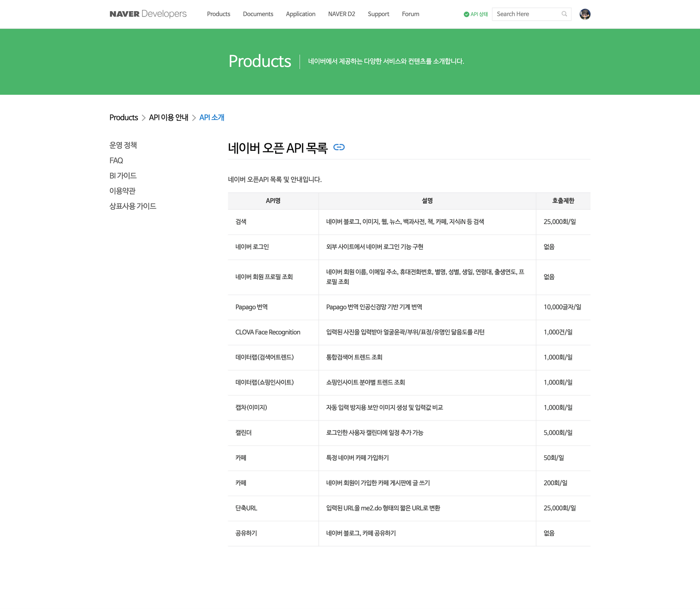Viewport: 700px width, 609px height.
Task: Click the 특정 네이버 카페 가입하기 description
Action: coord(357,458)
